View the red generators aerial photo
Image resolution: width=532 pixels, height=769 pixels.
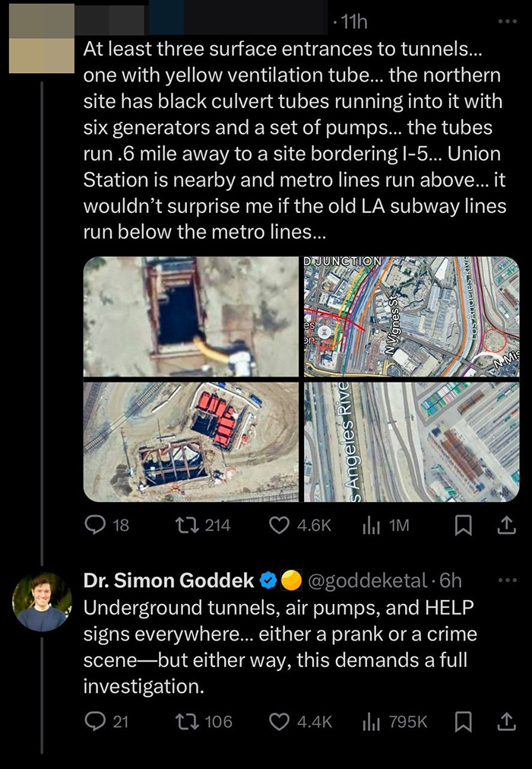click(x=191, y=441)
